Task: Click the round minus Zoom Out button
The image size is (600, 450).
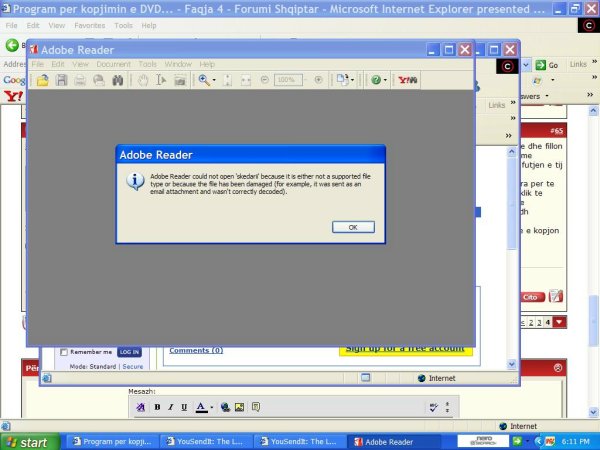Action: pyautogui.click(x=264, y=80)
